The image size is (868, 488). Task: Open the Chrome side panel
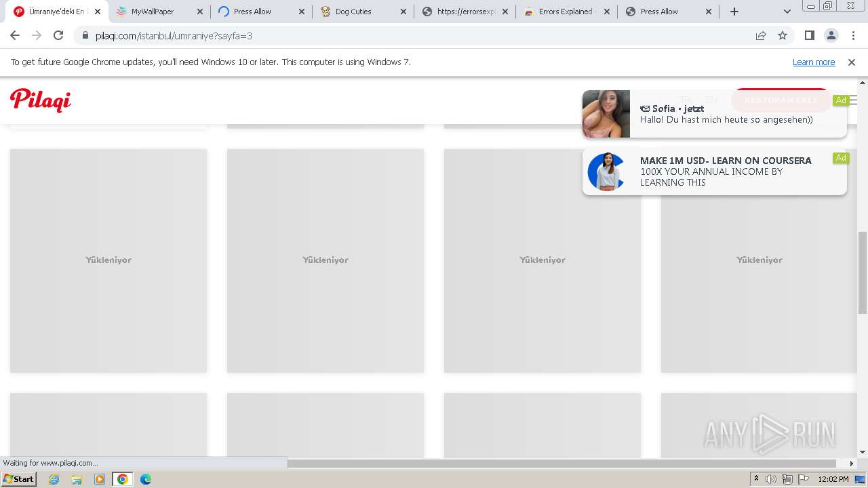[809, 35]
